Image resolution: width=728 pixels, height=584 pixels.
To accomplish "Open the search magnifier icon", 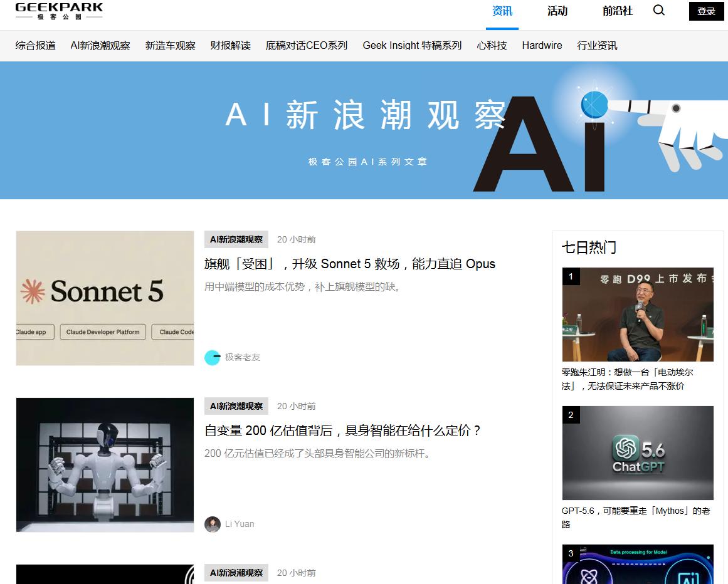I will coord(659,10).
